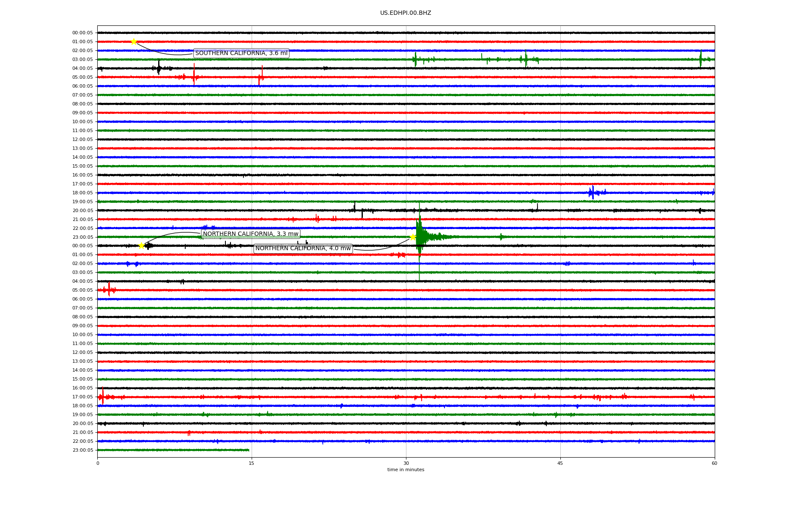Click the US.EDHPI.00.BHZ plot title
This screenshot has height=508, width=812.
pos(405,13)
